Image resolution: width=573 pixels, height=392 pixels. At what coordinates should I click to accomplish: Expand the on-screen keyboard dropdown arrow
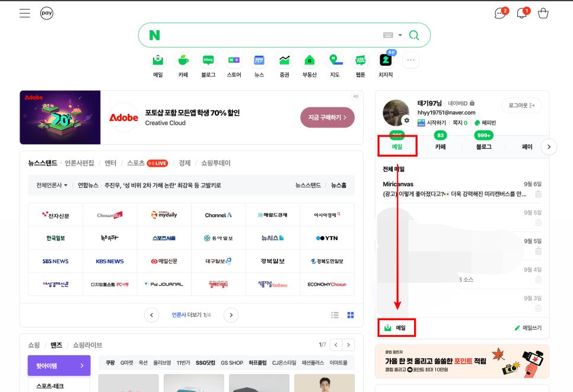coord(400,36)
